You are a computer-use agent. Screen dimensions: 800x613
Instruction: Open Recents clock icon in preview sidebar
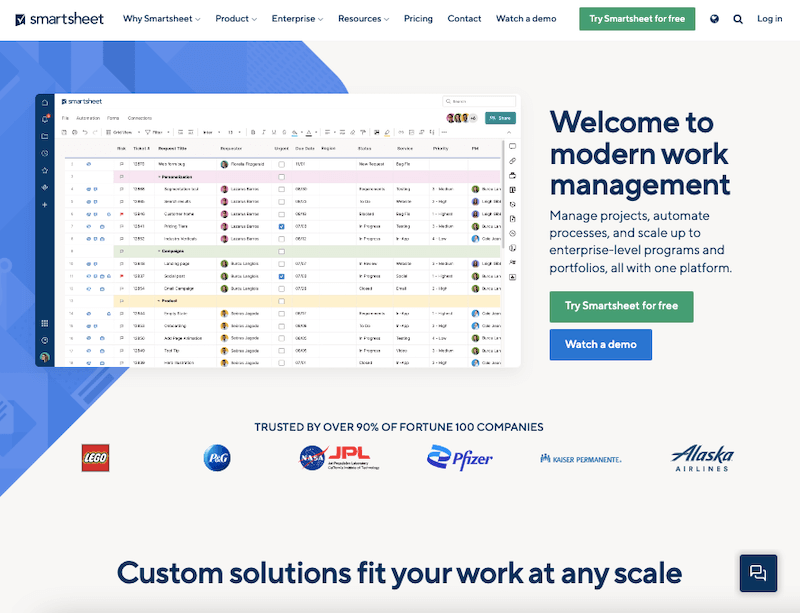click(45, 153)
